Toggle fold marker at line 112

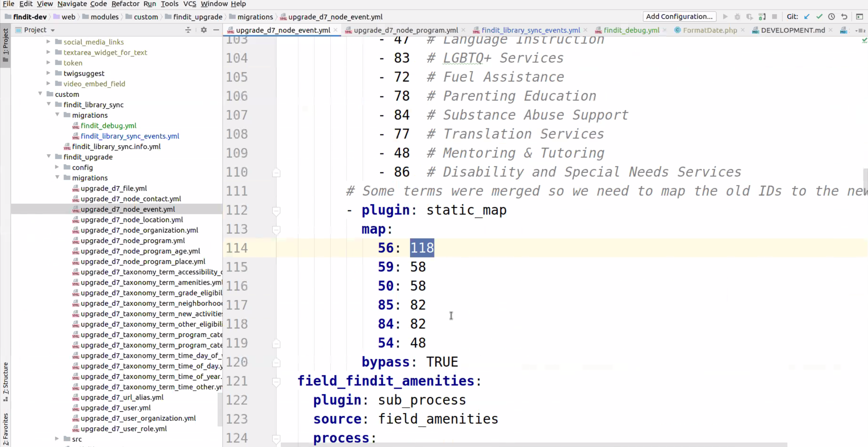pyautogui.click(x=276, y=211)
